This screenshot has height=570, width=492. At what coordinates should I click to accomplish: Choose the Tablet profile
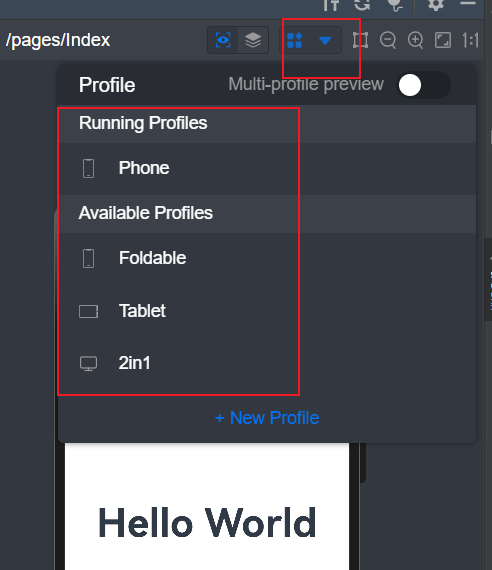[x=267, y=311]
